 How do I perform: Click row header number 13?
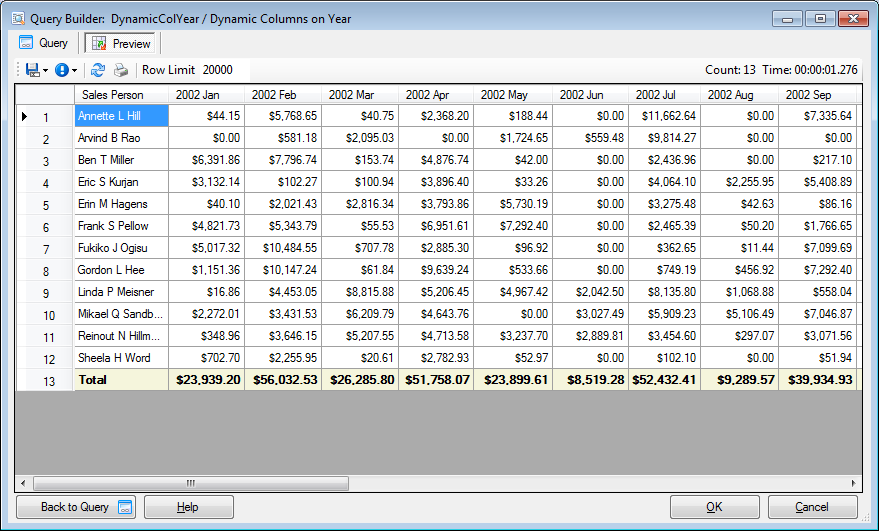click(x=45, y=381)
